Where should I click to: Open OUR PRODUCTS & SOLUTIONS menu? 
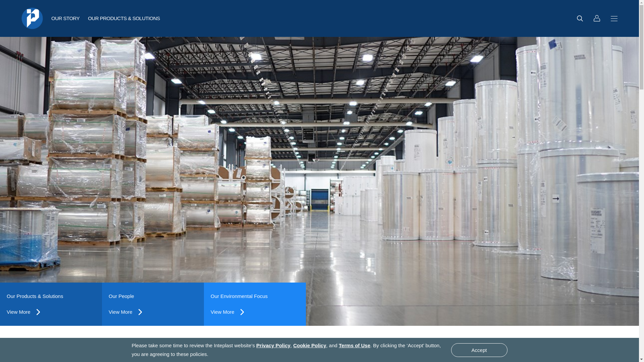(x=124, y=18)
